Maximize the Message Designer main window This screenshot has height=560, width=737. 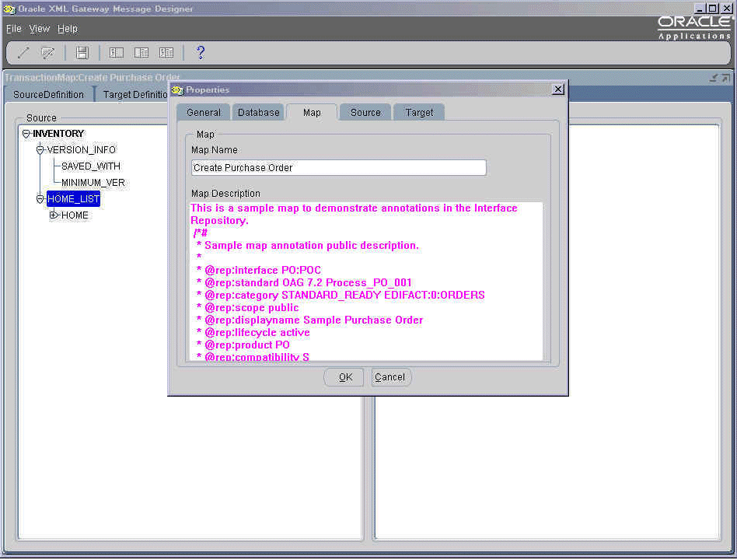point(713,8)
